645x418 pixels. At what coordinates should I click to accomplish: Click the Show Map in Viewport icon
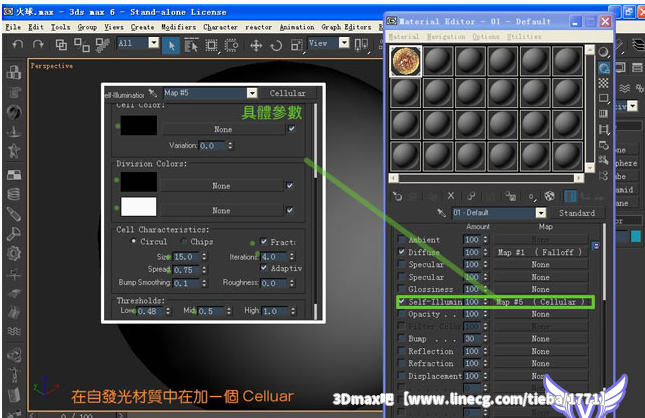(550, 196)
